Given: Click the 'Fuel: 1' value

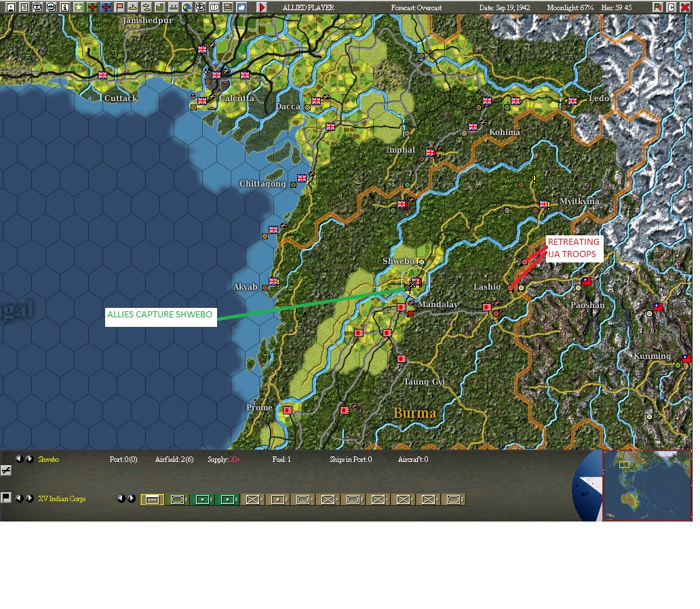Looking at the screenshot, I should 281,459.
